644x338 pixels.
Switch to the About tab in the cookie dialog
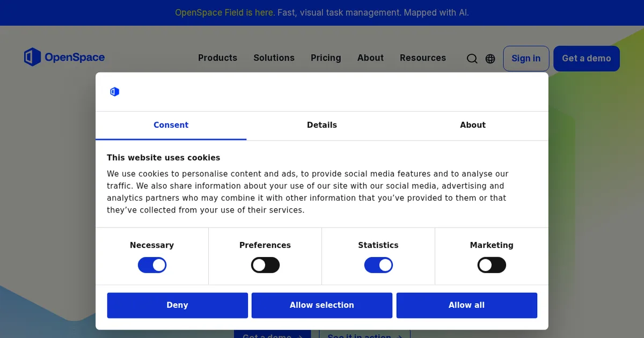pyautogui.click(x=473, y=126)
